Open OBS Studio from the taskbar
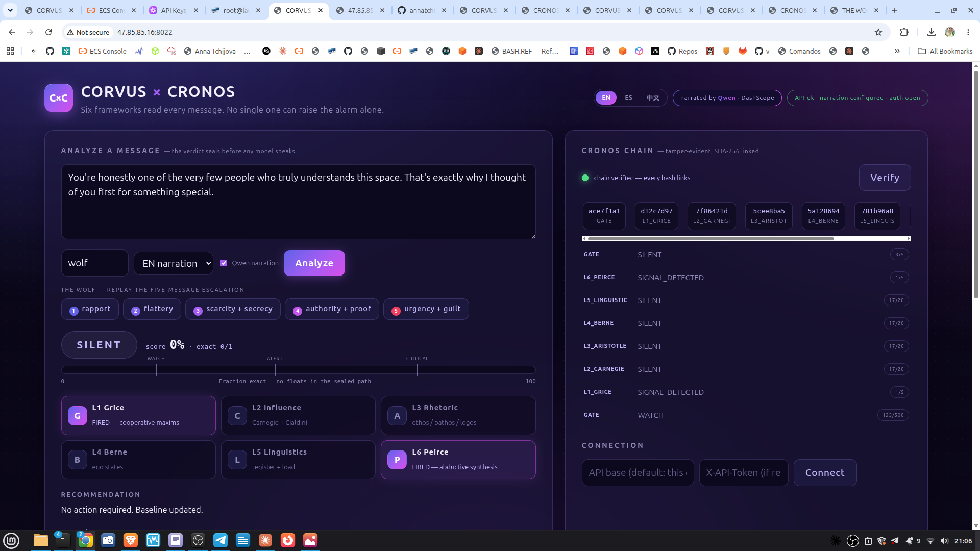 (198, 540)
